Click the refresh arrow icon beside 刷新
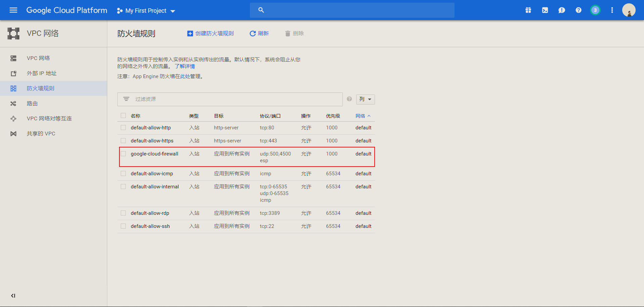The width and height of the screenshot is (644, 307). pyautogui.click(x=253, y=34)
